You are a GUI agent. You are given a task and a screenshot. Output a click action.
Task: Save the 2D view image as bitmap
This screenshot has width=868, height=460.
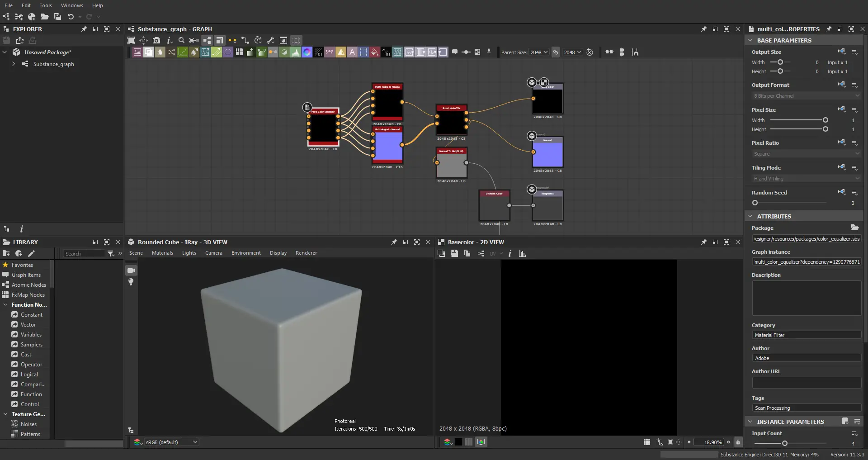click(454, 254)
